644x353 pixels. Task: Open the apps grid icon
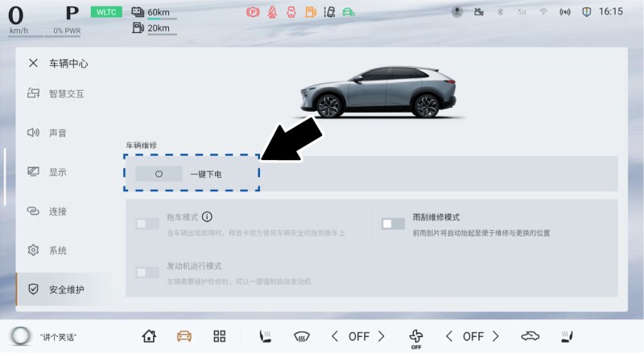coord(219,337)
